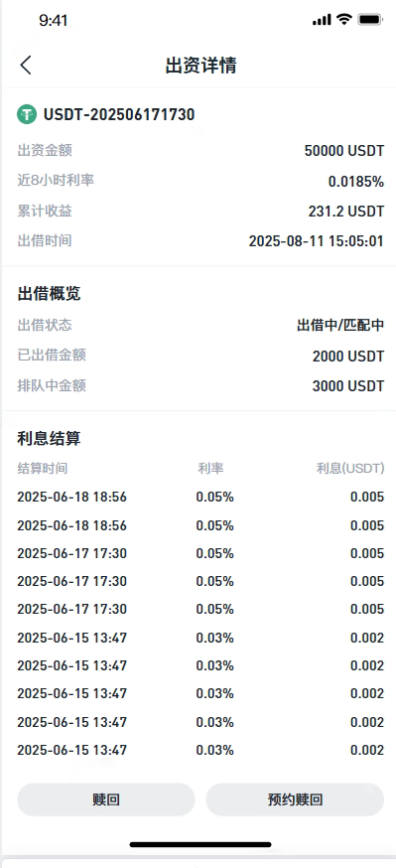Viewport: 396px width, 868px height.
Task: Tap the 出资详情 page title
Action: tap(200, 66)
